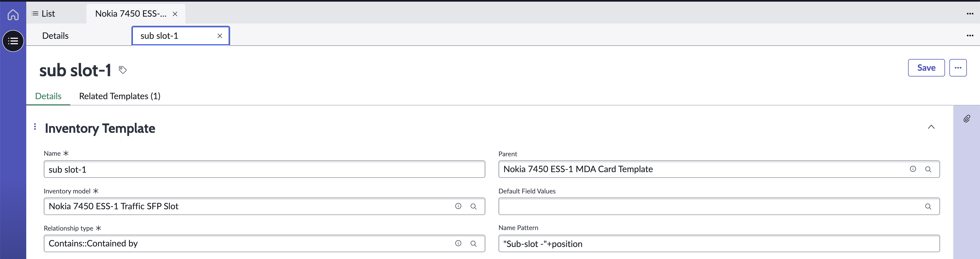
Task: Select the Nokia 7450 ESS tab
Action: (x=130, y=14)
